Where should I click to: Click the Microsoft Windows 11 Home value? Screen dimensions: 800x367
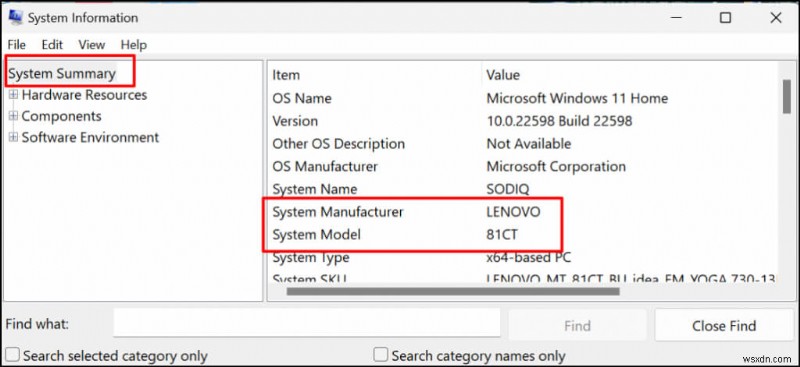(577, 98)
